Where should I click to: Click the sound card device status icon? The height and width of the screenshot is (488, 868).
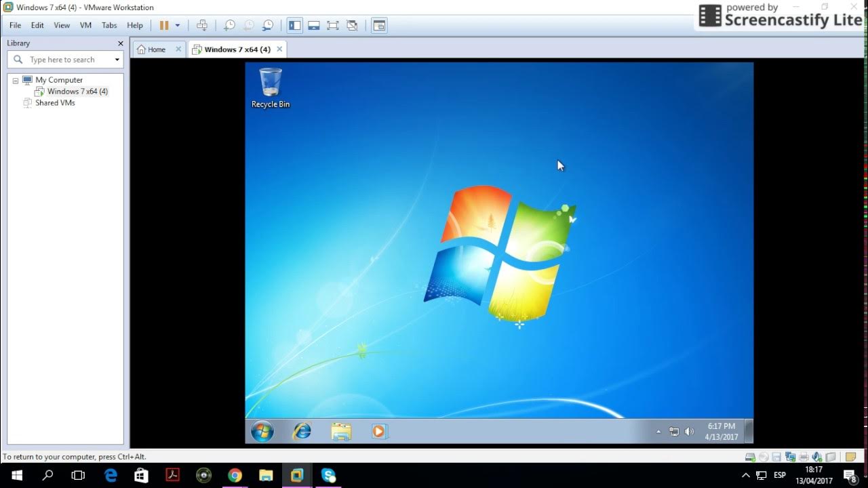(817, 457)
